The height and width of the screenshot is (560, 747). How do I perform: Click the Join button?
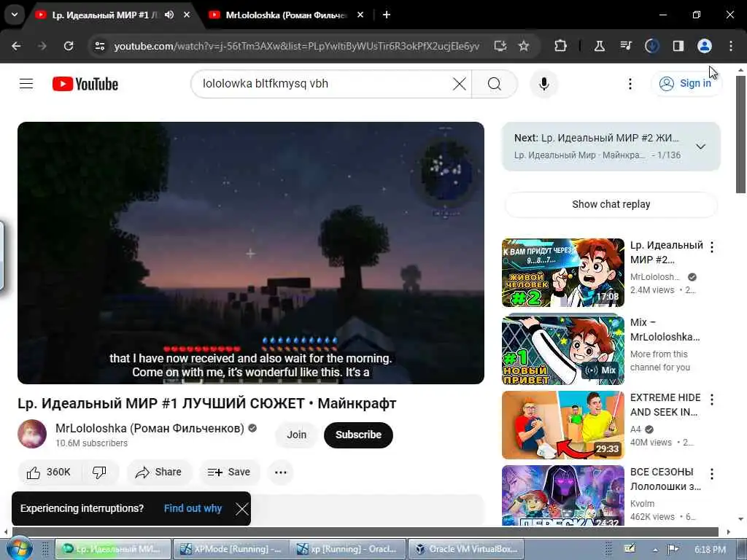[x=296, y=435]
